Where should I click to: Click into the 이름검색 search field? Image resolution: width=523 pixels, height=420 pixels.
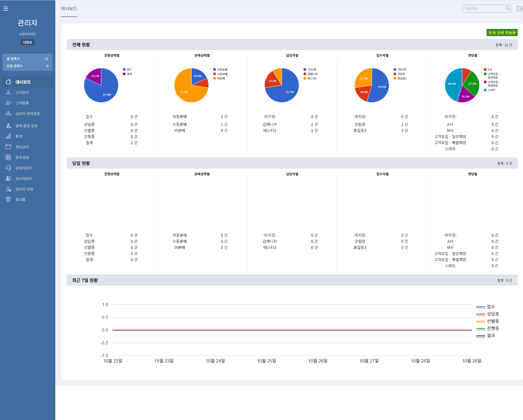484,9
